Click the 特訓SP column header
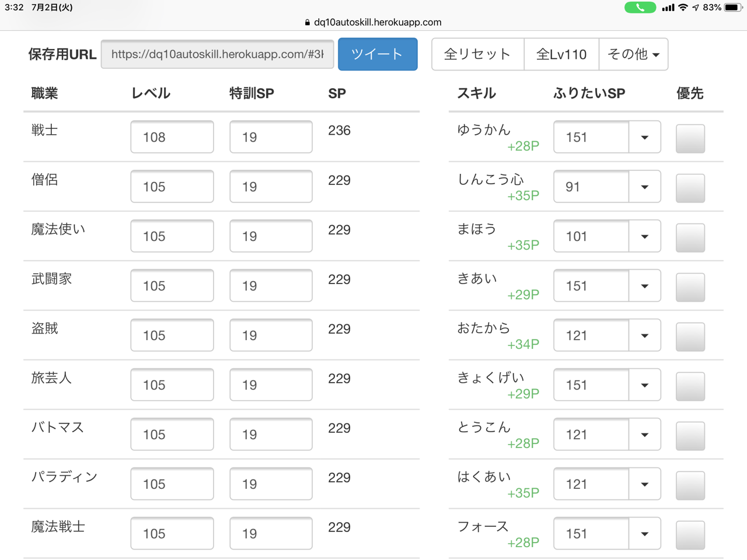747x560 pixels. (252, 93)
